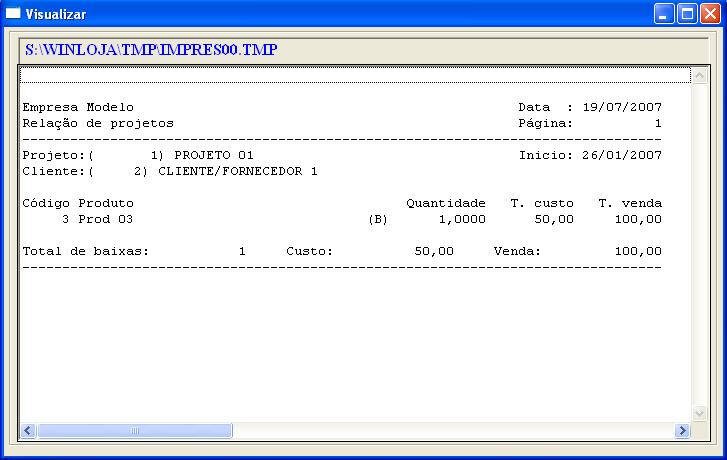Minimize the Visualizar window
This screenshot has width=727, height=460.
665,14
